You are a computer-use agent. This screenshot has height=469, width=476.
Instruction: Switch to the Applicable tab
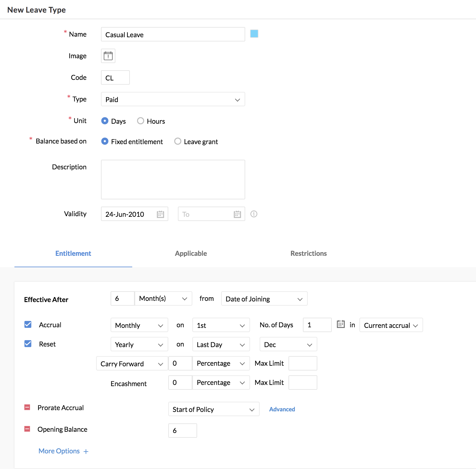(x=191, y=253)
